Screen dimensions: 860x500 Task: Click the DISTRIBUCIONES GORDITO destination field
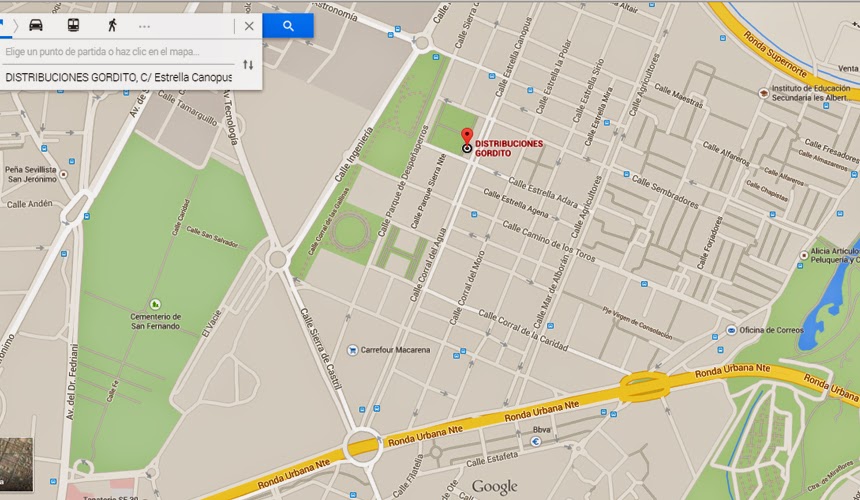coord(118,77)
